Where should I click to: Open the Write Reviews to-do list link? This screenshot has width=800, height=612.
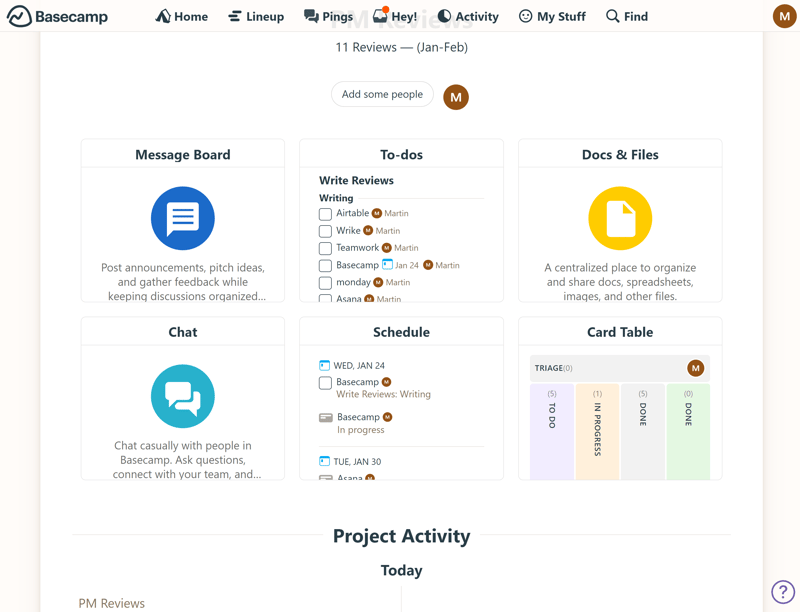pos(356,180)
